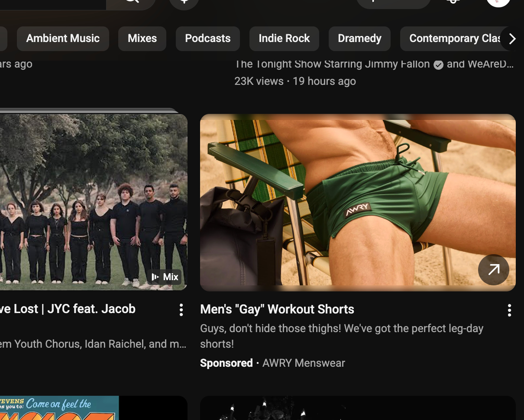The width and height of the screenshot is (524, 420).
Task: Open the AWRY ad's three-dot options menu
Action: pyautogui.click(x=509, y=310)
